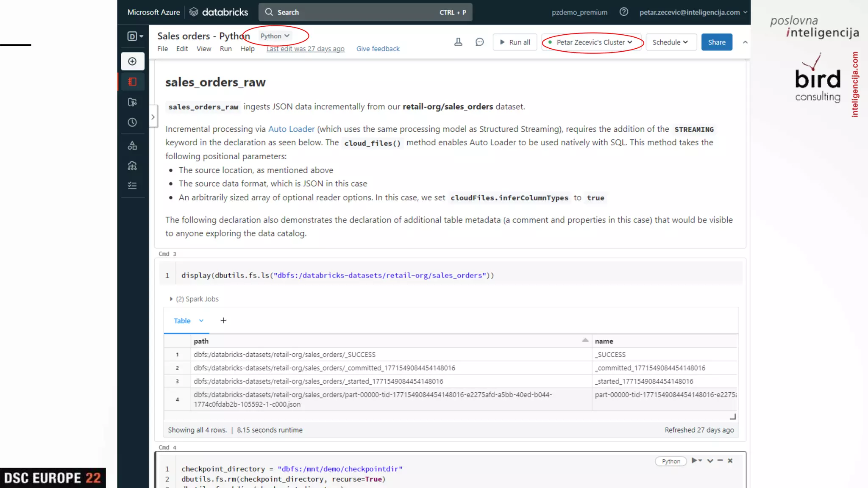Open the Run menu

tap(225, 49)
